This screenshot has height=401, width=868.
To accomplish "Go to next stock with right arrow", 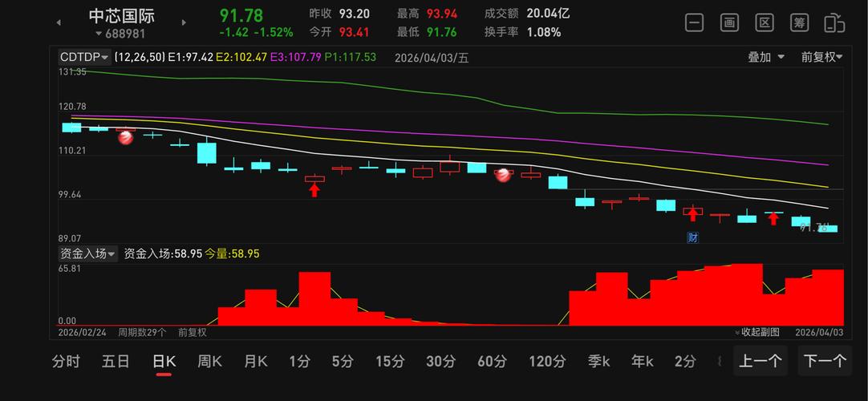I will click(184, 22).
